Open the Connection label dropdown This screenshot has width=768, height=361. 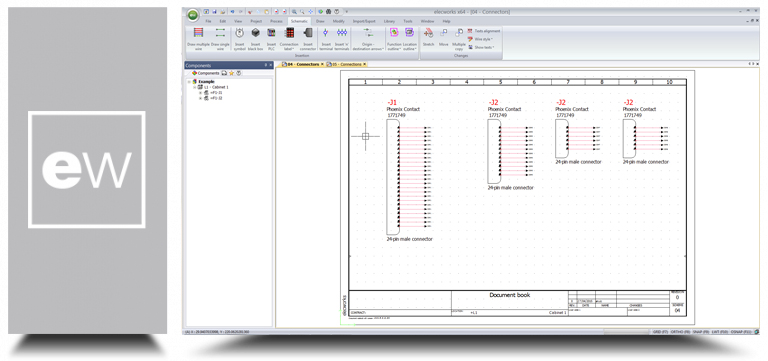point(289,39)
